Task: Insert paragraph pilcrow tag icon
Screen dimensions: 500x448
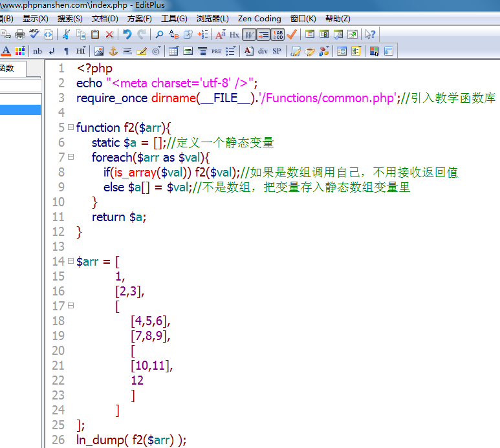Action: pos(66,51)
